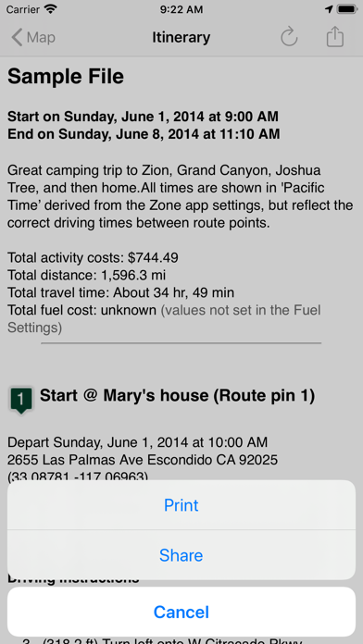Tap the Wi-Fi status icon

click(x=51, y=9)
